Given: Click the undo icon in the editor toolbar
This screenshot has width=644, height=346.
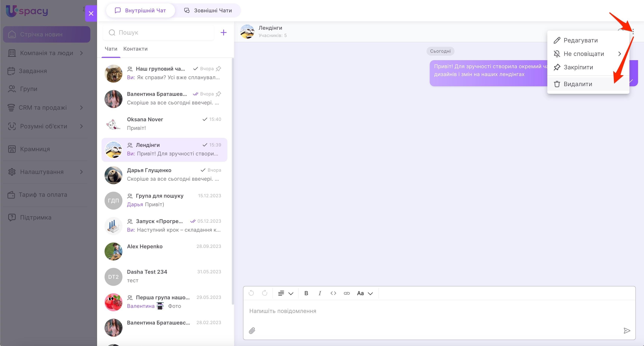Looking at the screenshot, I should coord(251,293).
